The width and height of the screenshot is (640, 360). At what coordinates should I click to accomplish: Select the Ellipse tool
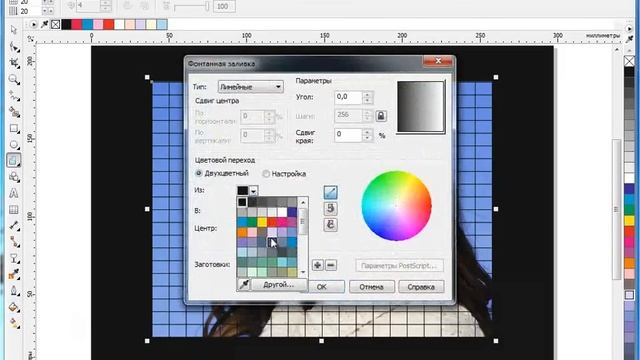pos(14,144)
